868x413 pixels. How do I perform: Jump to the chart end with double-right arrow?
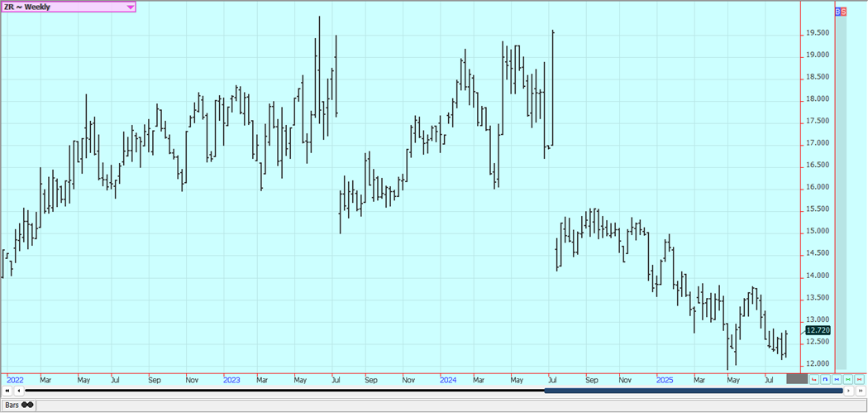point(861,391)
